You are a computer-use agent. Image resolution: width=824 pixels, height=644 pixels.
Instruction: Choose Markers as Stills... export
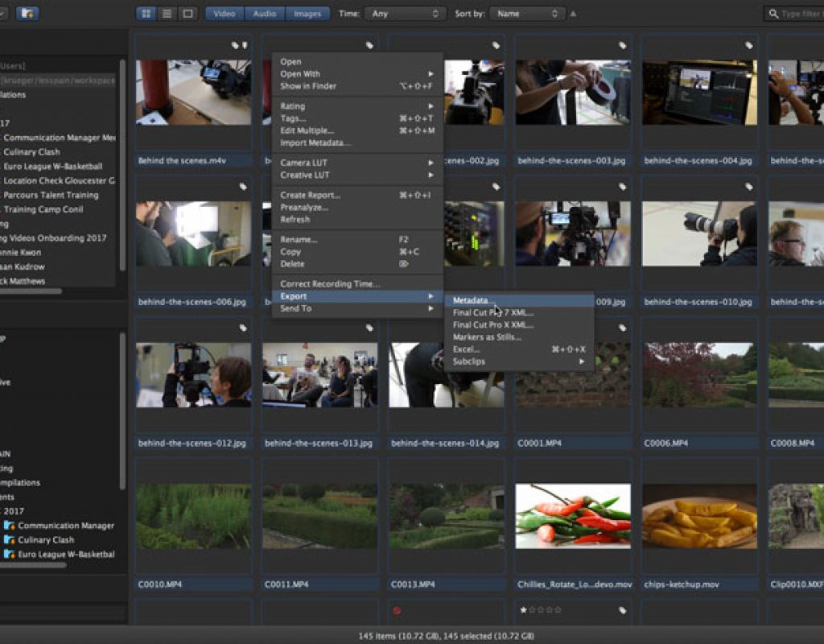[519, 337]
